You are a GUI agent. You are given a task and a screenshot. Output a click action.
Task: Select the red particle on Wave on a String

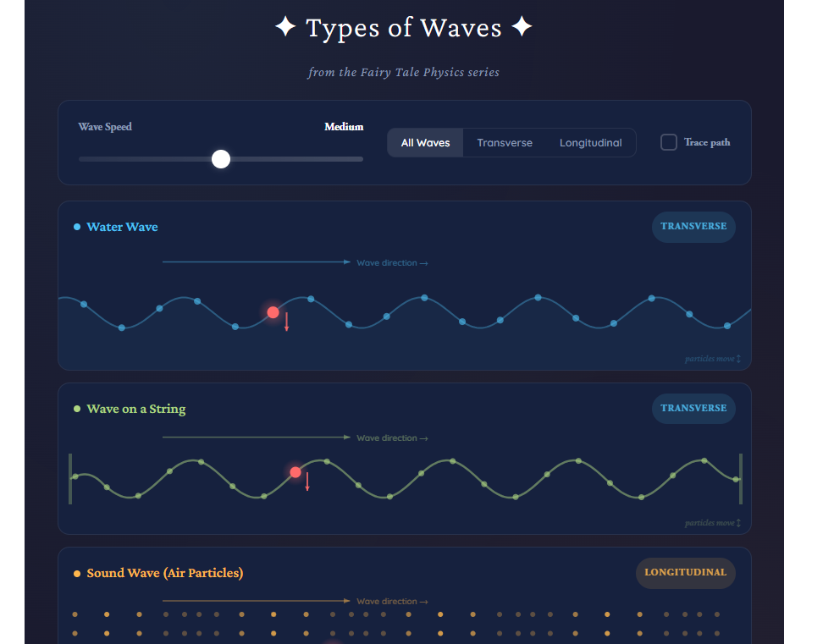[295, 472]
